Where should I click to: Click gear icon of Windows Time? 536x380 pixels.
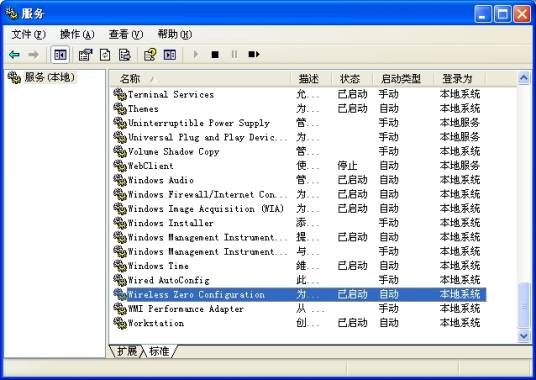[x=120, y=266]
